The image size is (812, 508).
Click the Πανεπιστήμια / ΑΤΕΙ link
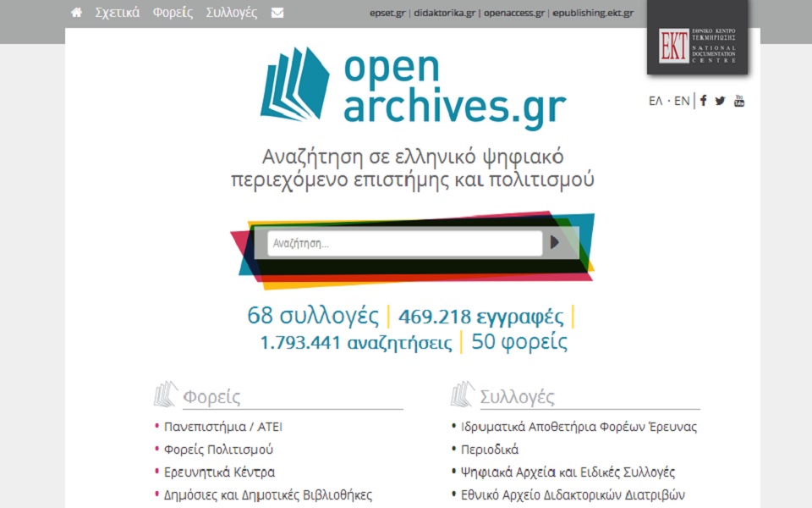[222, 426]
